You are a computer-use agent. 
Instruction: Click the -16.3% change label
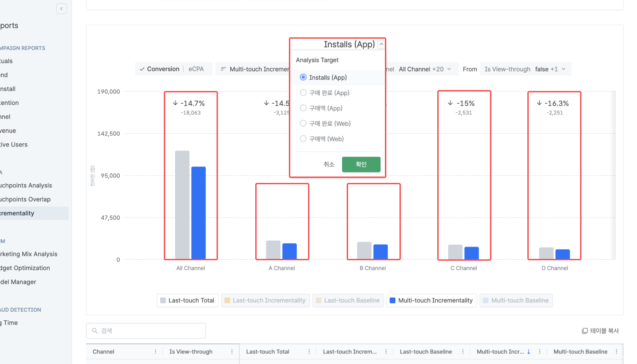pyautogui.click(x=553, y=103)
